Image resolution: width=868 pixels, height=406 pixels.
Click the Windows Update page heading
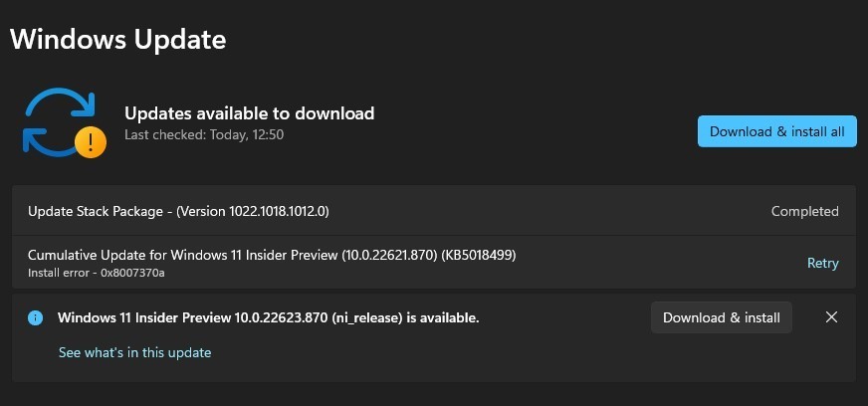coord(117,39)
